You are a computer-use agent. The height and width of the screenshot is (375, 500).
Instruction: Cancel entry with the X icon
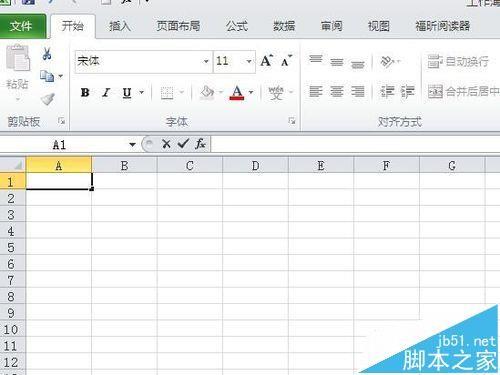166,144
